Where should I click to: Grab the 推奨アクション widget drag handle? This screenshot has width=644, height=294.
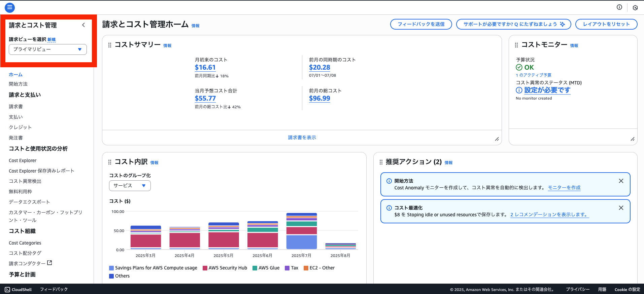(x=381, y=162)
